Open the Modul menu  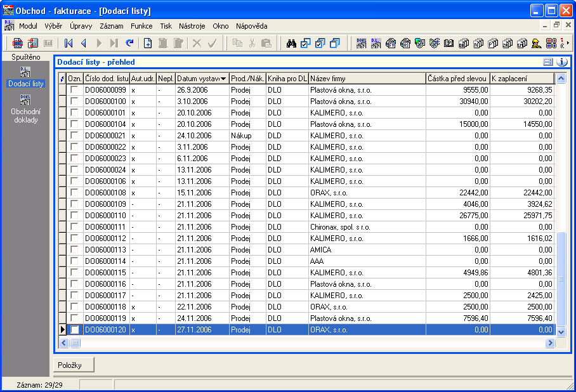[x=28, y=26]
